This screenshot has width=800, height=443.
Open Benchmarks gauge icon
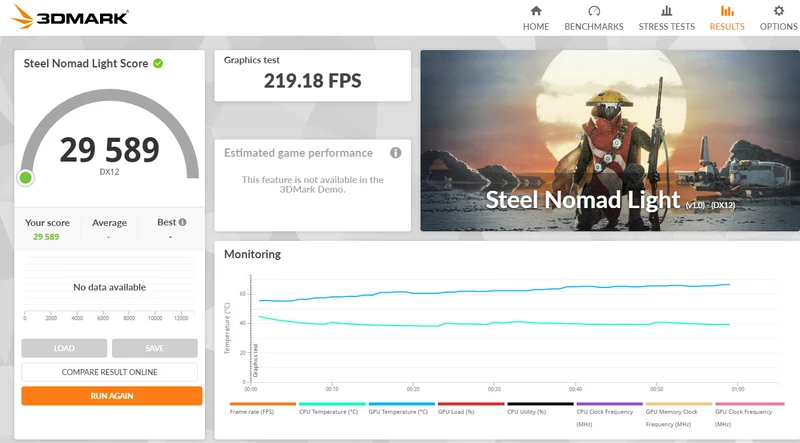click(594, 11)
